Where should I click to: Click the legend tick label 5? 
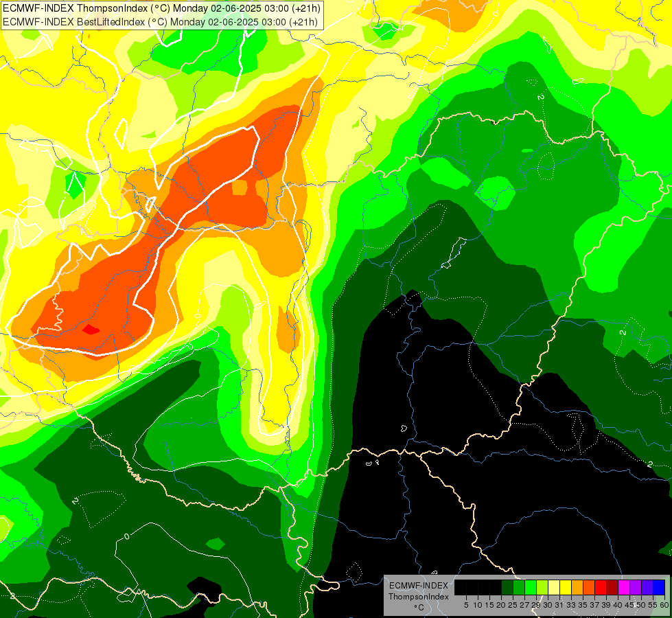(466, 605)
